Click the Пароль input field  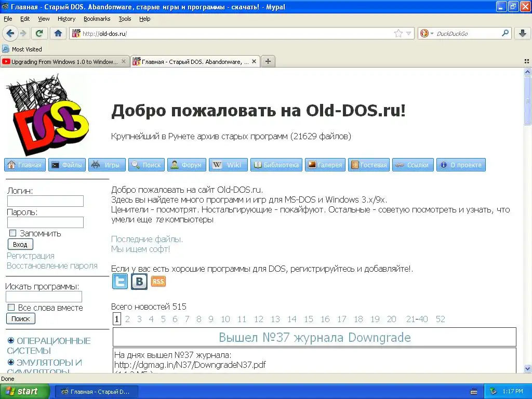tap(45, 222)
